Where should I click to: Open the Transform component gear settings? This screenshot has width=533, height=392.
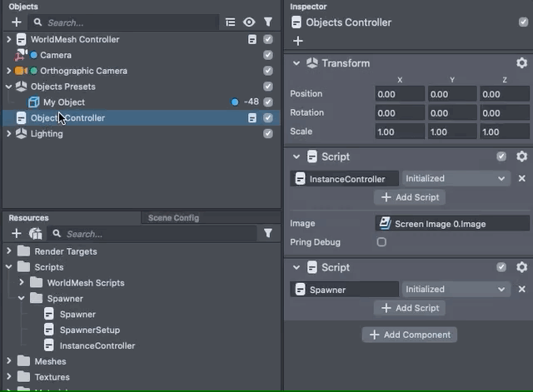pyautogui.click(x=521, y=63)
